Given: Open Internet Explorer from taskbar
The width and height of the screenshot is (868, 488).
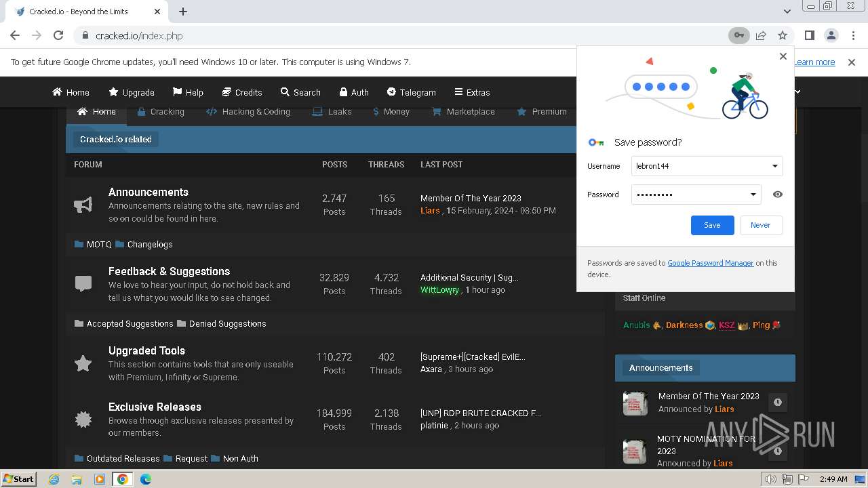Looking at the screenshot, I should [54, 479].
